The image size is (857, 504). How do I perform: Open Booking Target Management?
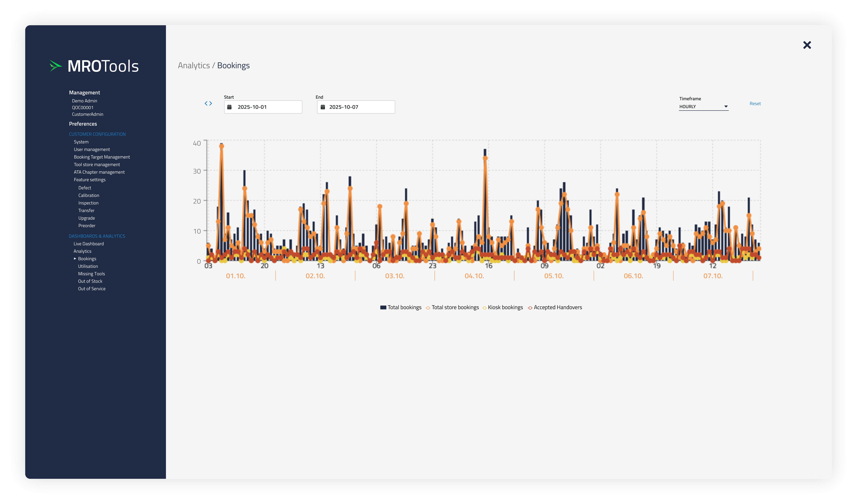[102, 157]
